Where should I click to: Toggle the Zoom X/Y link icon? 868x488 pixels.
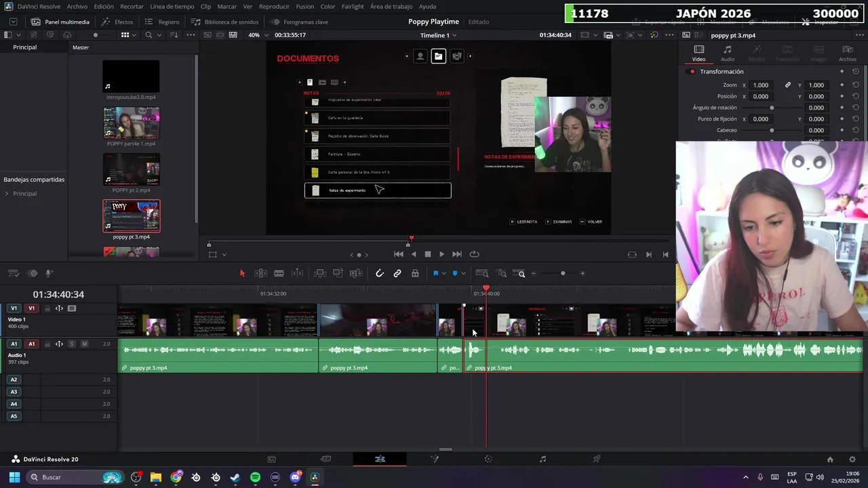pos(788,85)
